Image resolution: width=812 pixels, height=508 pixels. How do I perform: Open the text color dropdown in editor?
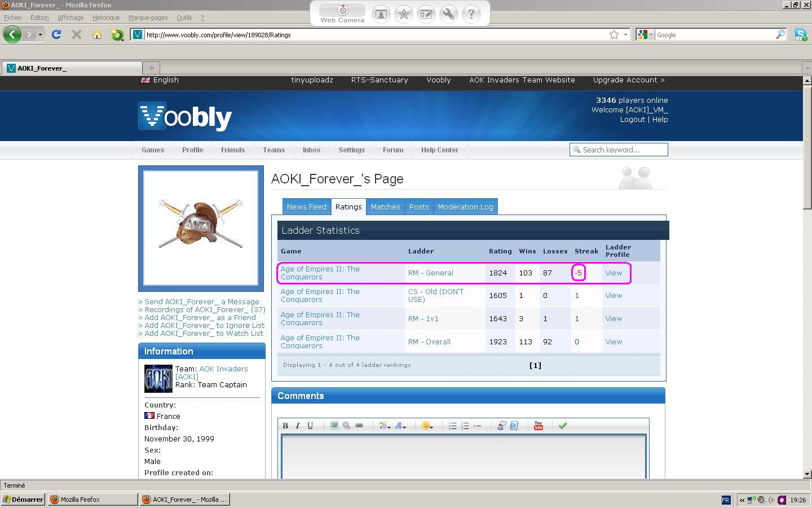click(385, 426)
